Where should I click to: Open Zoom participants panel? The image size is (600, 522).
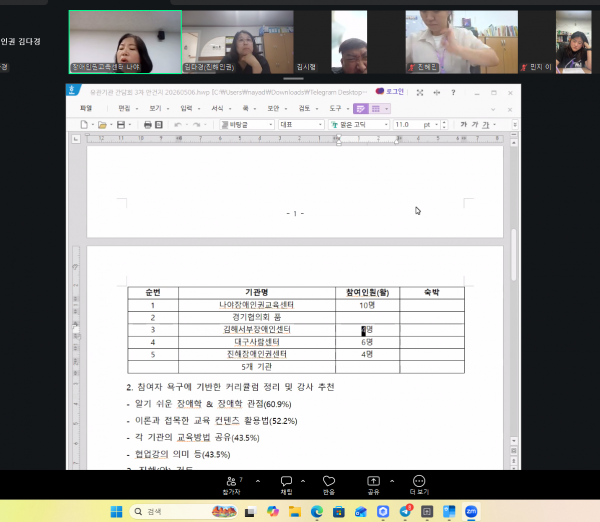[232, 485]
